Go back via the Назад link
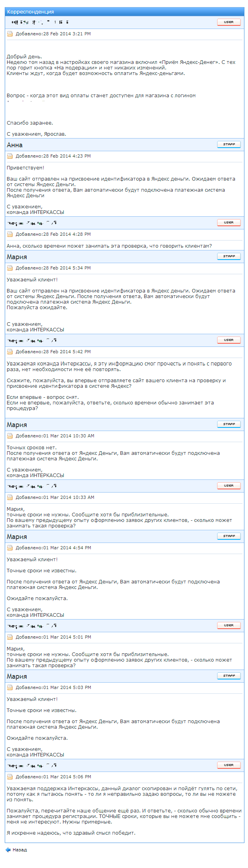248x868 pixels. [x=19, y=850]
